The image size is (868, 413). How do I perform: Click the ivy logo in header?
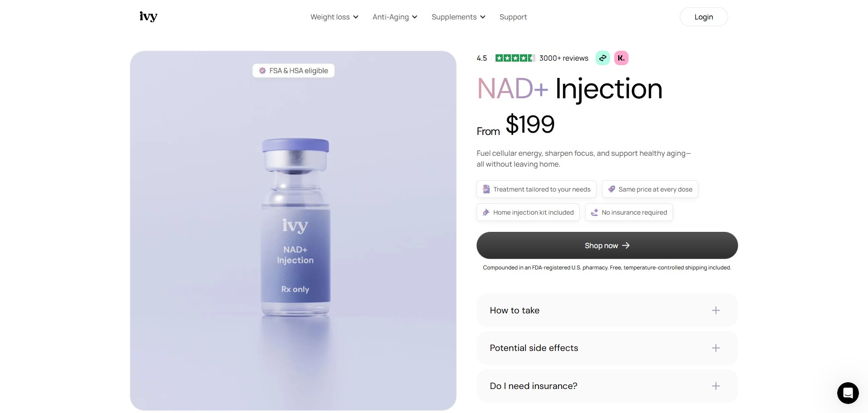pyautogui.click(x=148, y=17)
